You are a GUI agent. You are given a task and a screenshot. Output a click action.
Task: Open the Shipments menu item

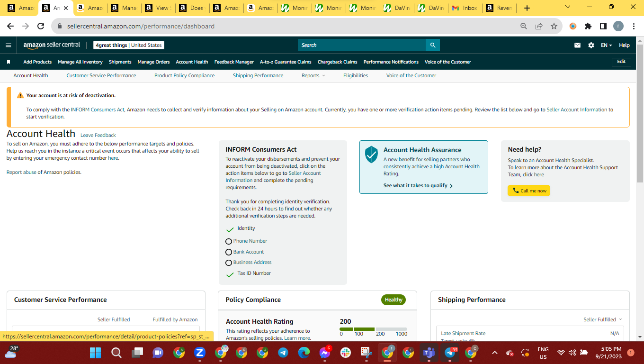(120, 62)
